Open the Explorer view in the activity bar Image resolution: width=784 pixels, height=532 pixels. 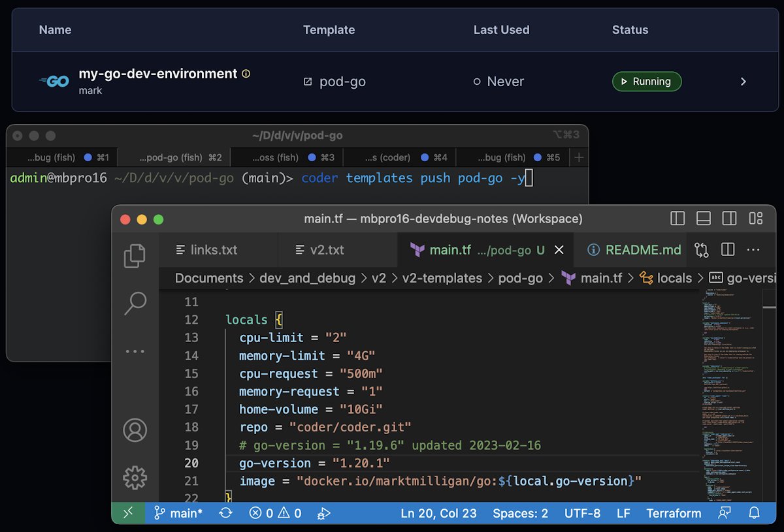[134, 256]
